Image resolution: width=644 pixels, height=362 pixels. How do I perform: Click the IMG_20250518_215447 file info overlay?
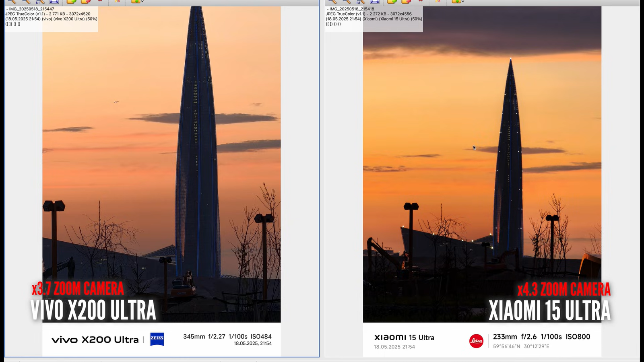click(51, 16)
